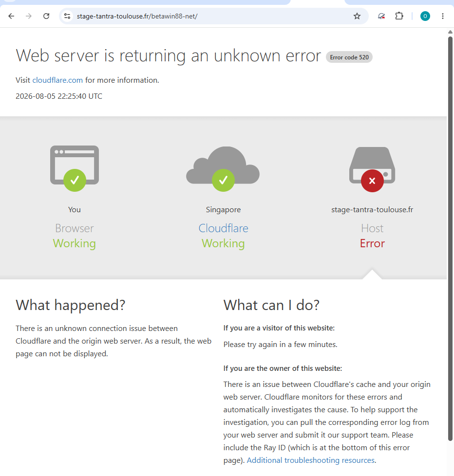The image size is (454, 476).
Task: Click the timestamp 2026-08-05 22:25:40 UTC
Action: 59,96
